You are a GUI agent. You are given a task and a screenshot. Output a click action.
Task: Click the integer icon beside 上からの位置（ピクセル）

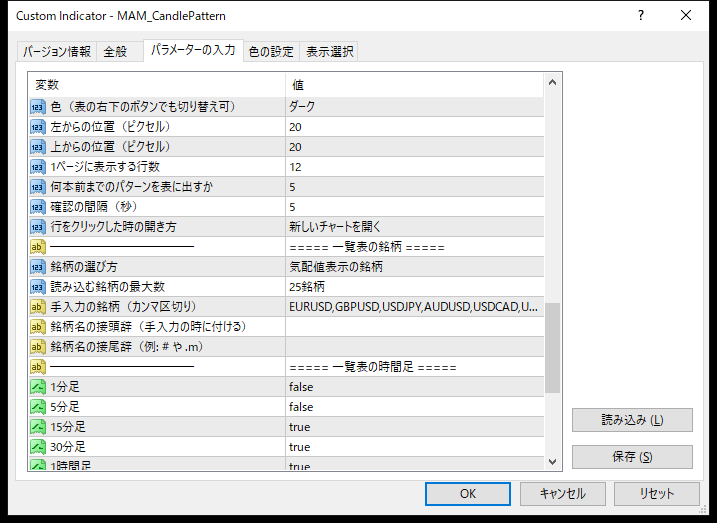click(38, 147)
